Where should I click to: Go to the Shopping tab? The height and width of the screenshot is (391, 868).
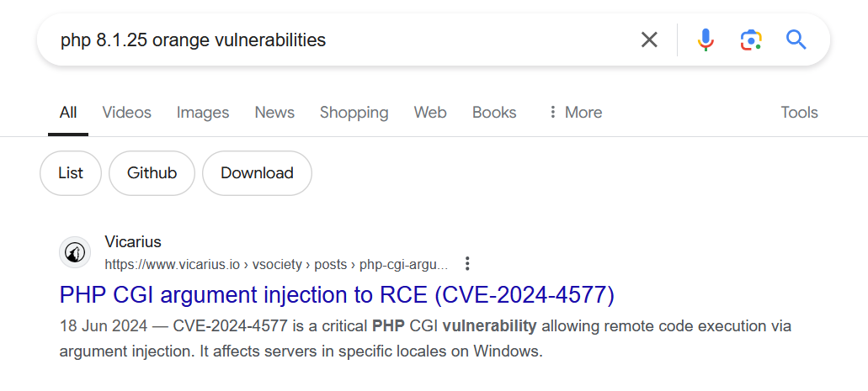point(354,113)
